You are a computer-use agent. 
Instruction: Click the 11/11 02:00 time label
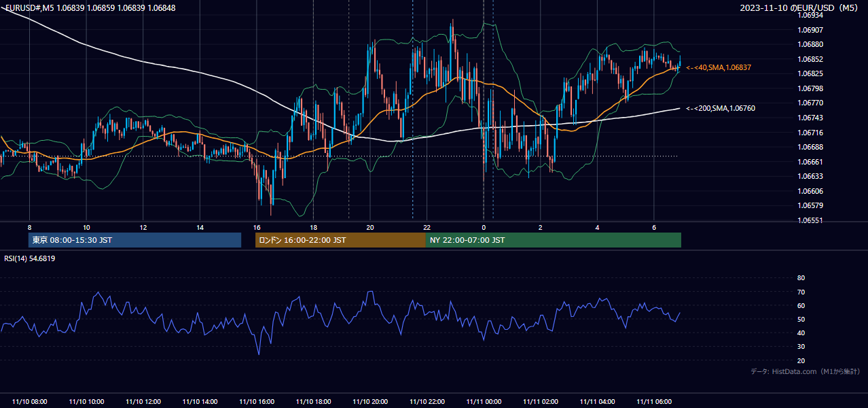pos(540,402)
